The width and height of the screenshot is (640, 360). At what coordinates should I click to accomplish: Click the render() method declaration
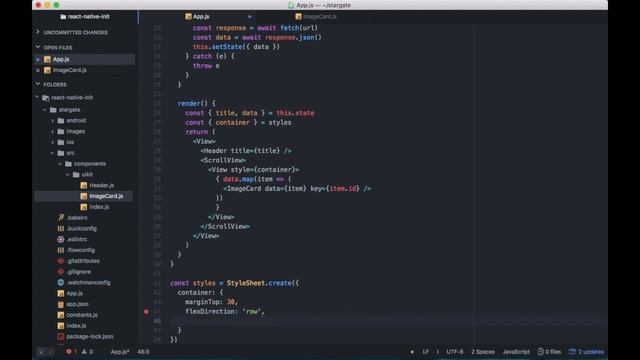tap(196, 104)
